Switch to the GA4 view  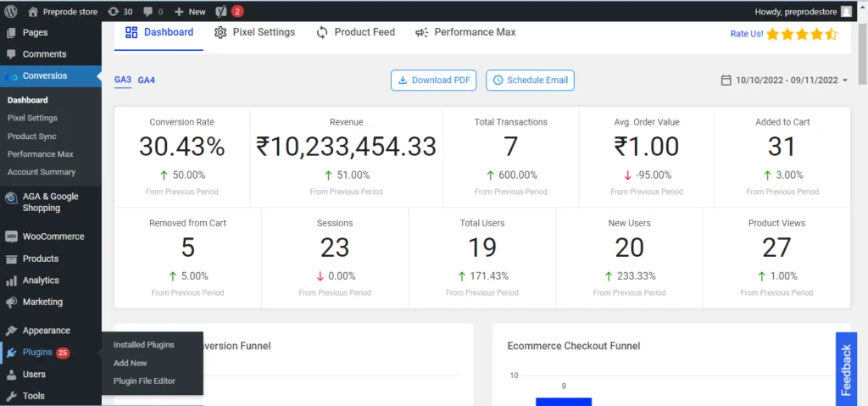[146, 81]
